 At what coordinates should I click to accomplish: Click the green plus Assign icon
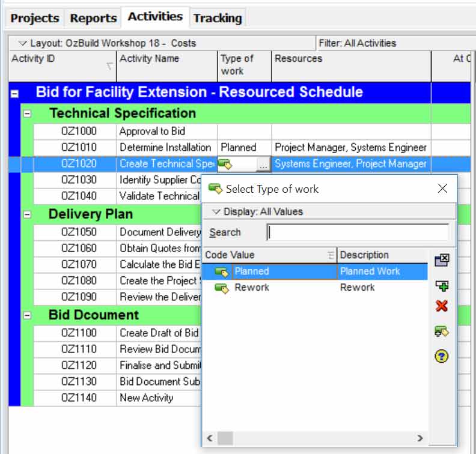(442, 285)
